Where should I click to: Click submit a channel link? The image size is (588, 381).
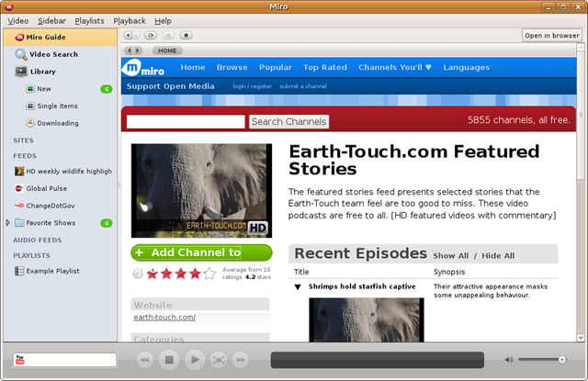click(303, 86)
